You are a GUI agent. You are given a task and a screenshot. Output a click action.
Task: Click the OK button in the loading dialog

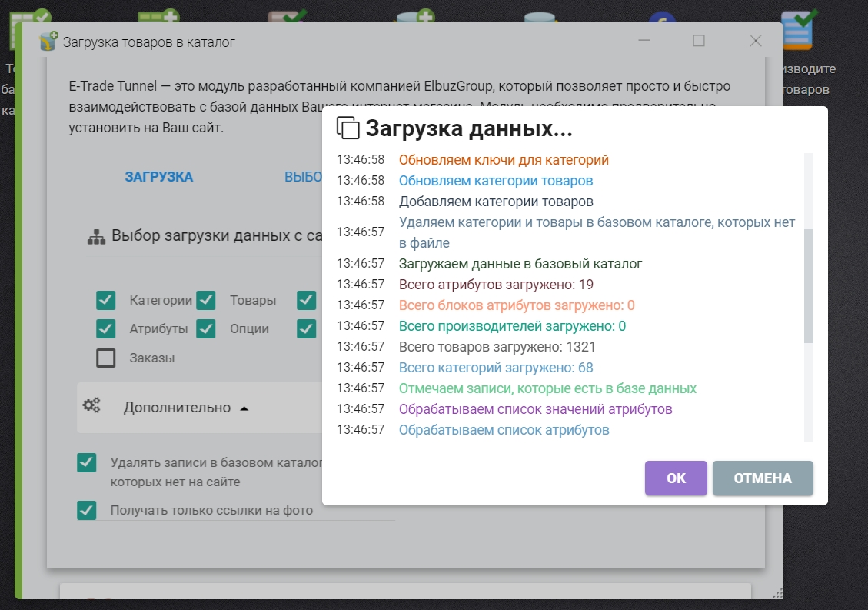pyautogui.click(x=675, y=478)
